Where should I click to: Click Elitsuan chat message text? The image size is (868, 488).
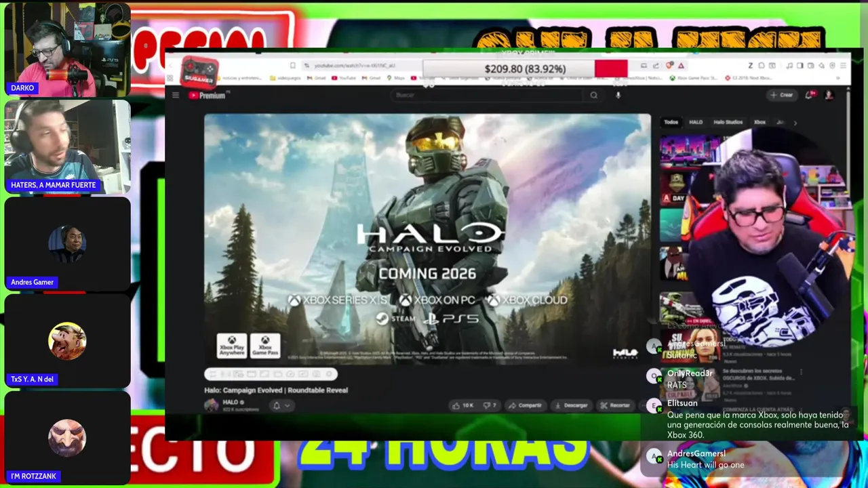757,425
